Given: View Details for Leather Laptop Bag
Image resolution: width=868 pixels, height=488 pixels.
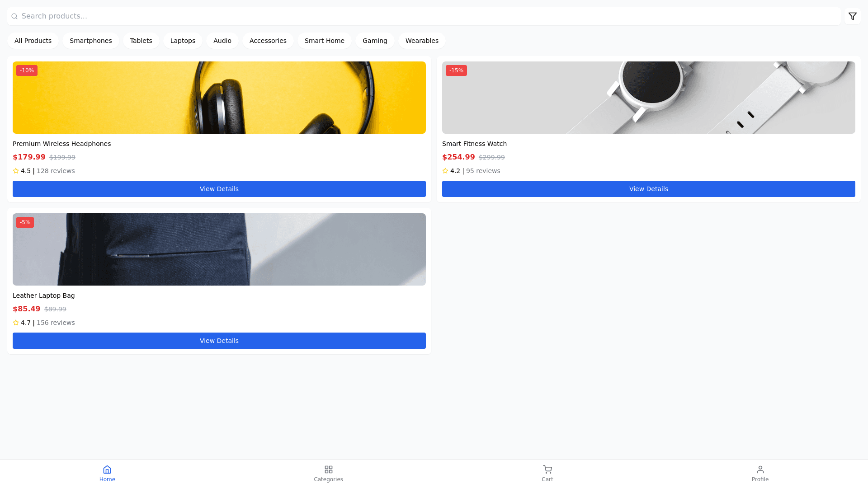Looking at the screenshot, I should pyautogui.click(x=219, y=341).
